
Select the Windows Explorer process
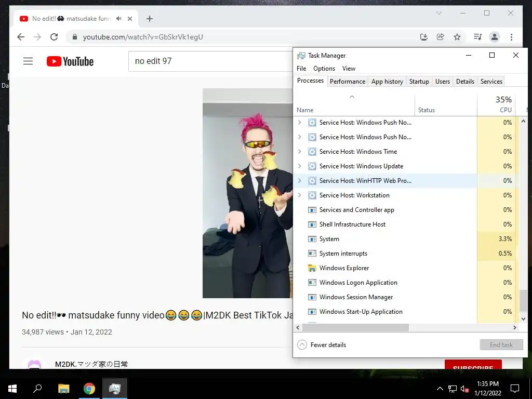[x=406, y=268]
